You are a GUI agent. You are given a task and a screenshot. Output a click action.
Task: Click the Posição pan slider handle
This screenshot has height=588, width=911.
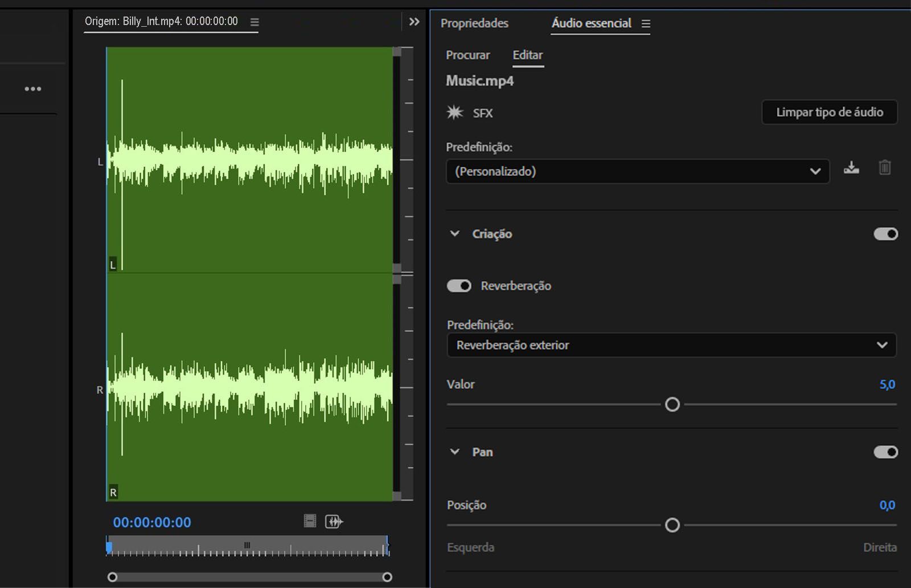tap(672, 525)
